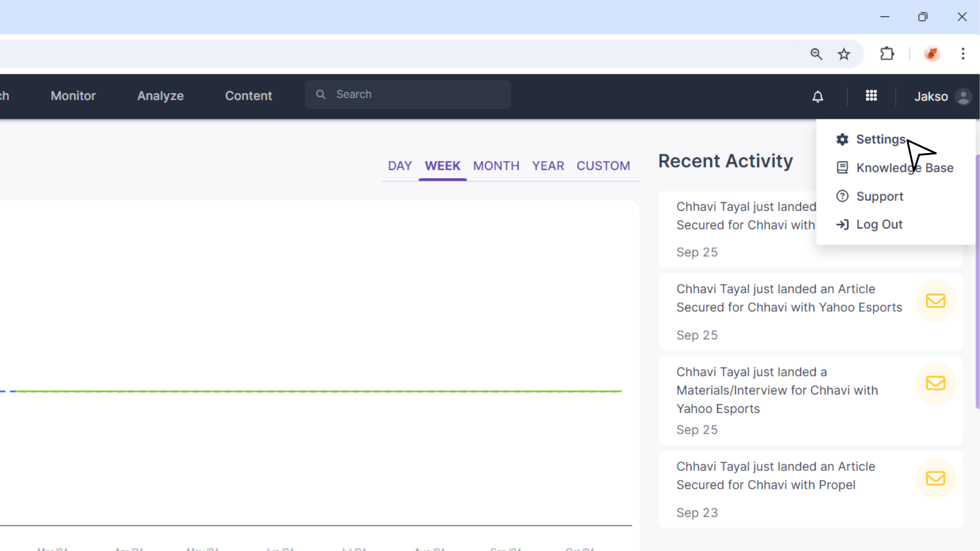The height and width of the screenshot is (551, 980).
Task: Select Log Out from the user menu
Action: pos(879,224)
